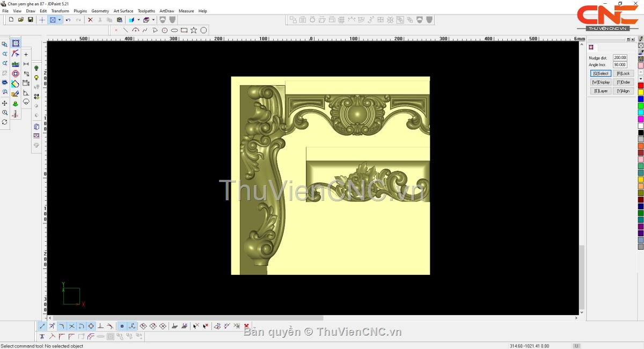
Task: Click the Save file icon
Action: [x=31, y=20]
